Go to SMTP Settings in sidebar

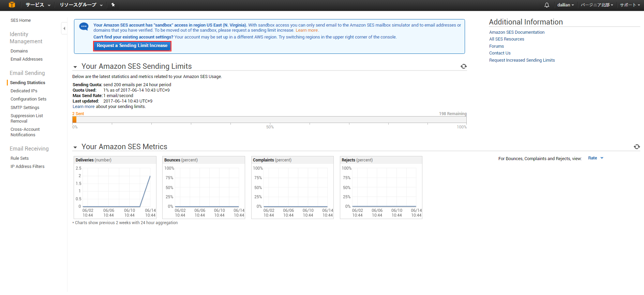[x=25, y=108]
